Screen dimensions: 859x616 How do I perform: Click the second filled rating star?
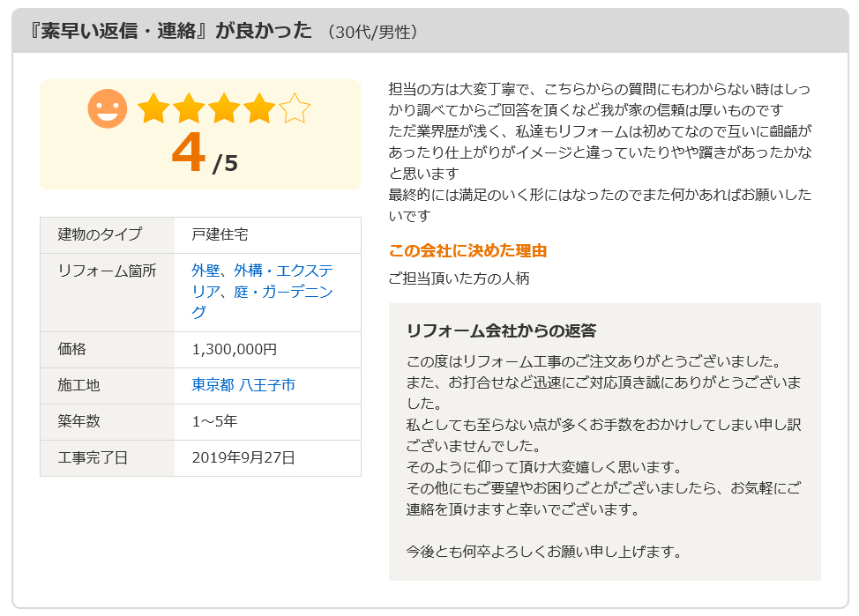point(189,108)
